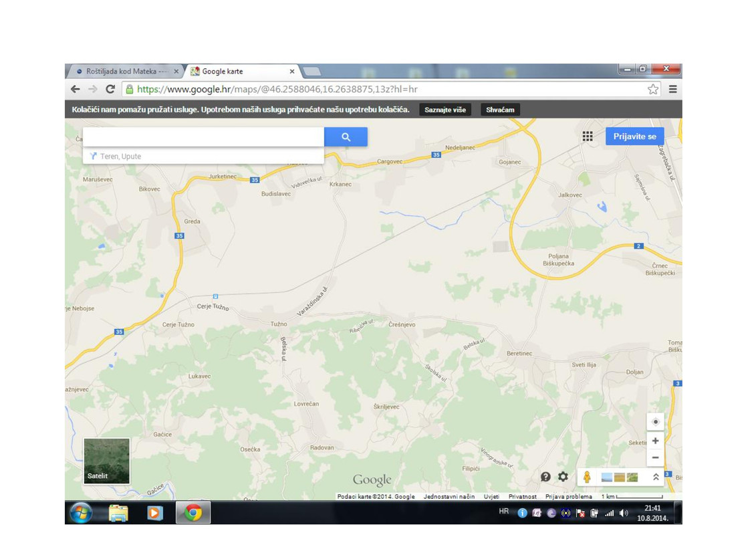Click the 1 km scale bar
Screen dimensions: 756x535
pos(632,496)
